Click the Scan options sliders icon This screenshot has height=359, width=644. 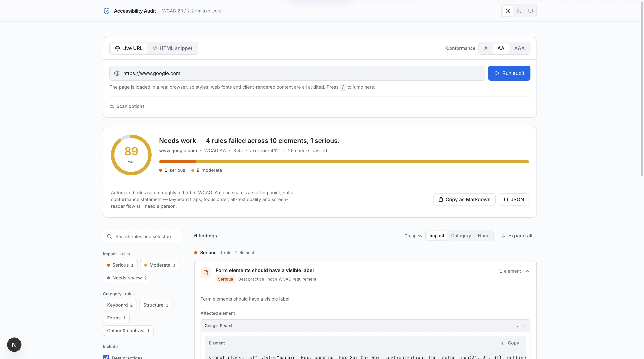click(x=112, y=106)
